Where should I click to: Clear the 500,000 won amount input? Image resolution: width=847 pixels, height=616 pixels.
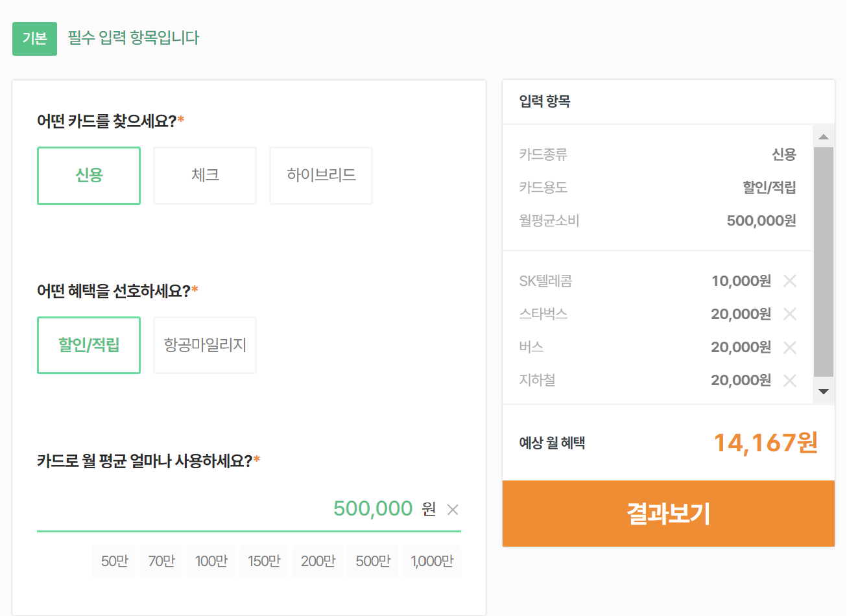[x=452, y=510]
